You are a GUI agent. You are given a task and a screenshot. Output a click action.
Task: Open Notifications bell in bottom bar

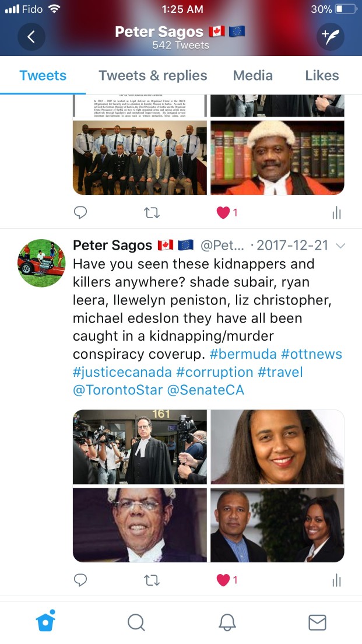pyautogui.click(x=227, y=622)
